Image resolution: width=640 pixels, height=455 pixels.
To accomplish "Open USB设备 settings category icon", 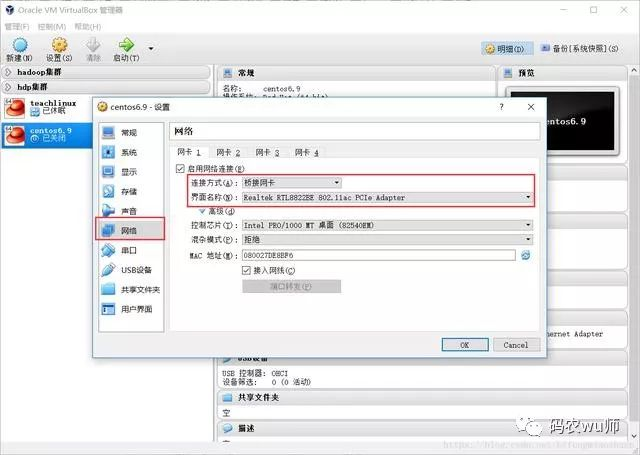I will pyautogui.click(x=108, y=270).
